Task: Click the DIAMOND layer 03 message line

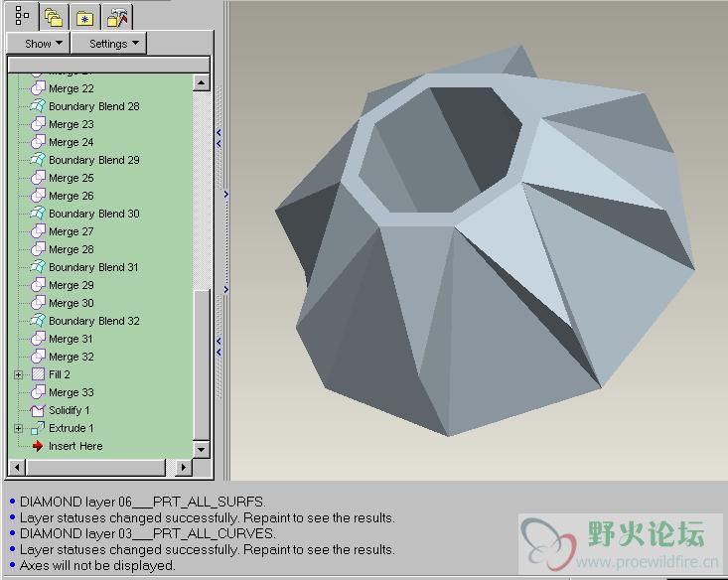Action: (x=148, y=533)
